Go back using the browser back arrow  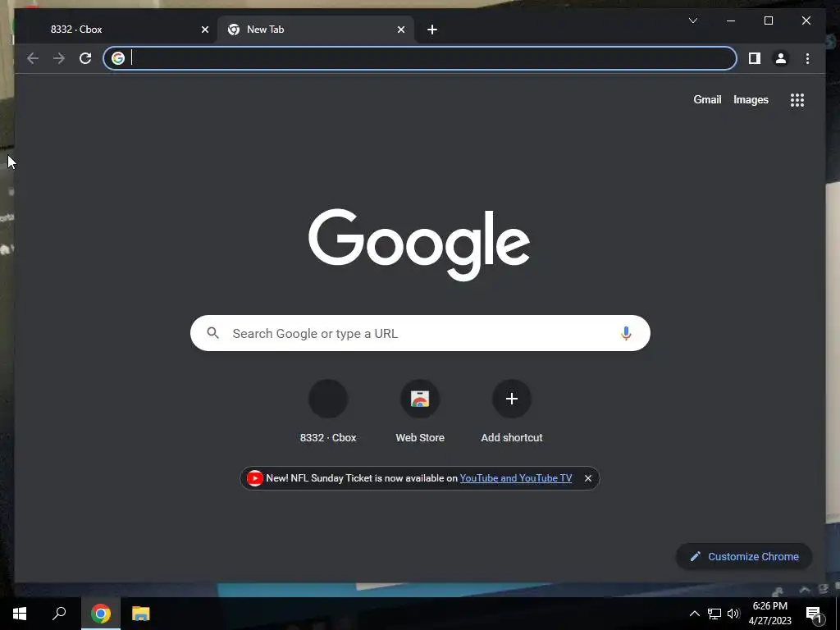click(x=33, y=58)
